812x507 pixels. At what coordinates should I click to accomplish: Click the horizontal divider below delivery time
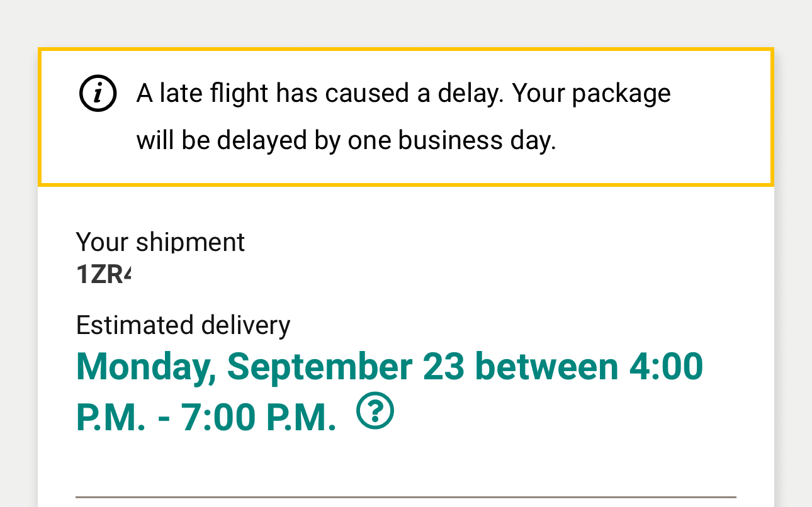click(406, 497)
